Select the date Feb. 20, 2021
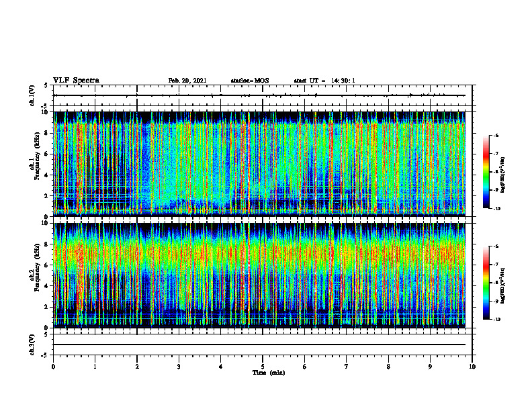This screenshot has height=411, width=532. pyautogui.click(x=187, y=81)
